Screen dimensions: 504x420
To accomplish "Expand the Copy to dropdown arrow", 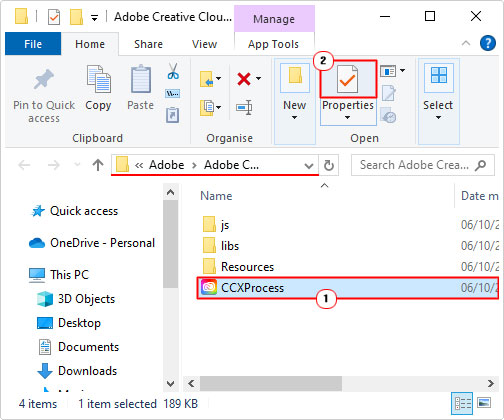I will pos(218,107).
